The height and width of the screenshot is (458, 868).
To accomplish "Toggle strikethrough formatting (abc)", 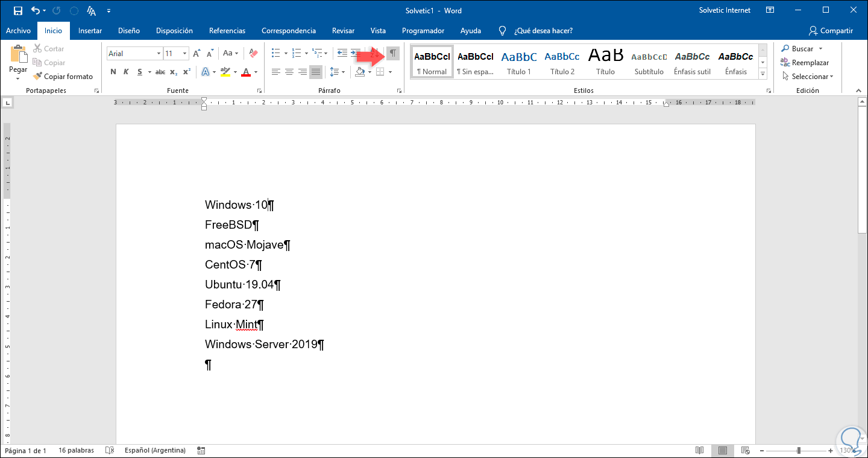I will 160,72.
